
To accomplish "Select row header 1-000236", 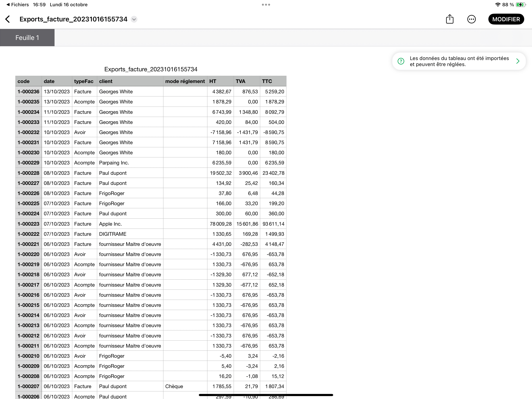I will click(29, 91).
